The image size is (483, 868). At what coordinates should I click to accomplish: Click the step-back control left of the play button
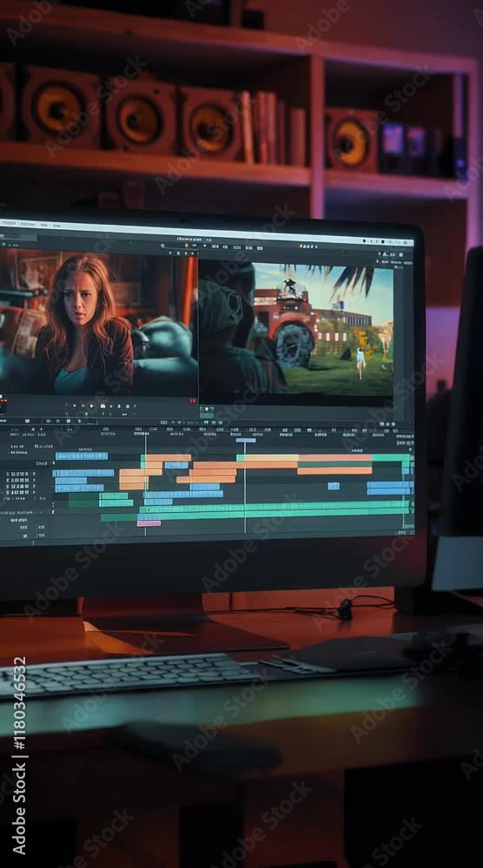point(92,406)
